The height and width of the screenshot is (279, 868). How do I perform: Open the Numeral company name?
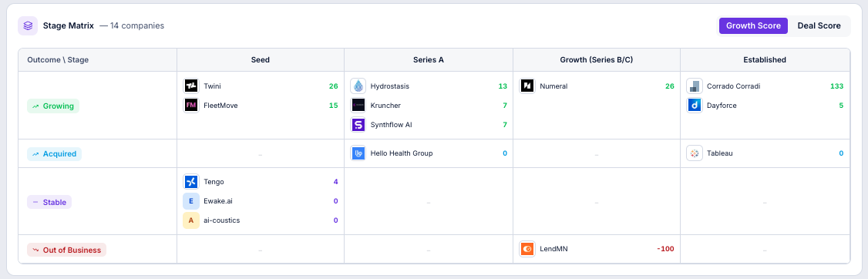(x=553, y=86)
